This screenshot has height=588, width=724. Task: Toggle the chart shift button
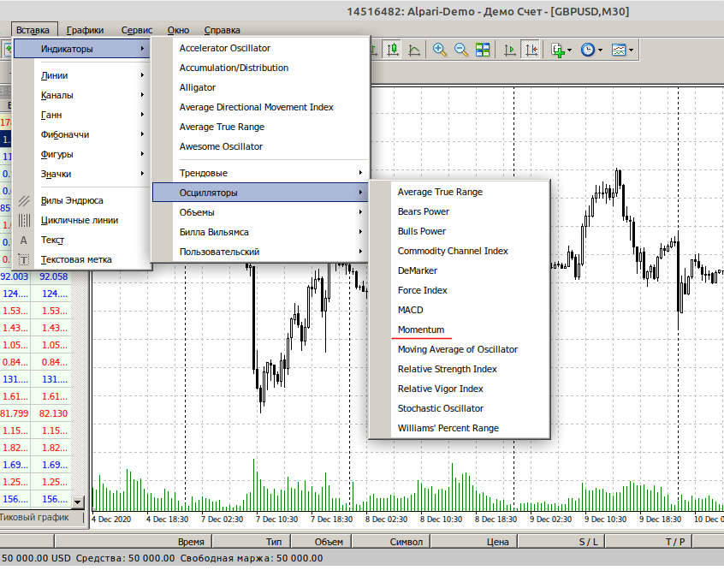[531, 50]
